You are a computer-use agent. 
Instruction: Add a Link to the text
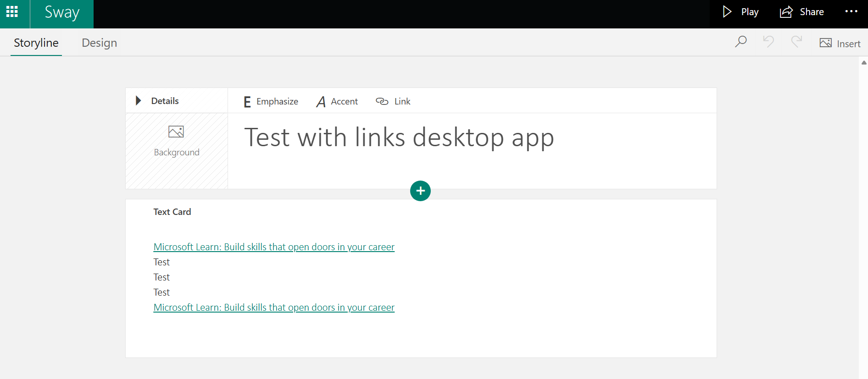click(x=393, y=101)
